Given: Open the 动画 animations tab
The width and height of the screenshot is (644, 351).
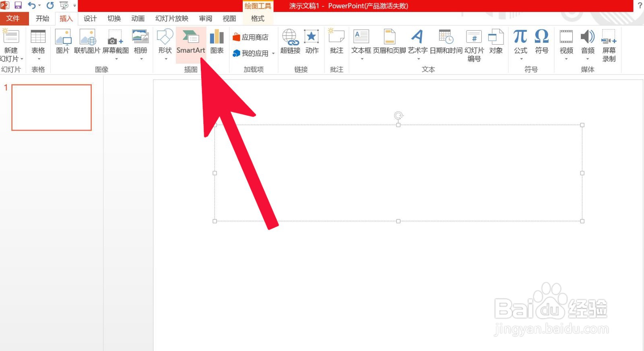Looking at the screenshot, I should [x=138, y=19].
